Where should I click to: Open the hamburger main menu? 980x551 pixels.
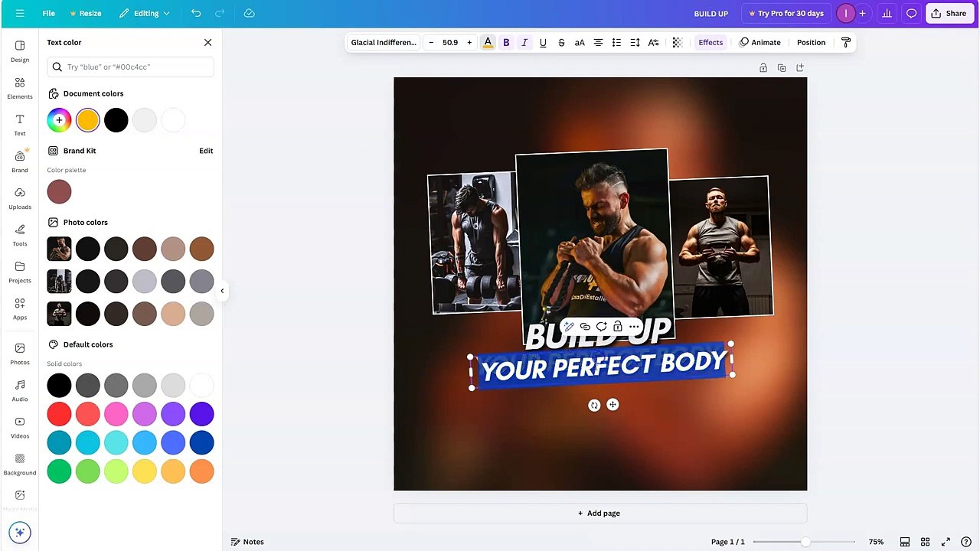(20, 13)
